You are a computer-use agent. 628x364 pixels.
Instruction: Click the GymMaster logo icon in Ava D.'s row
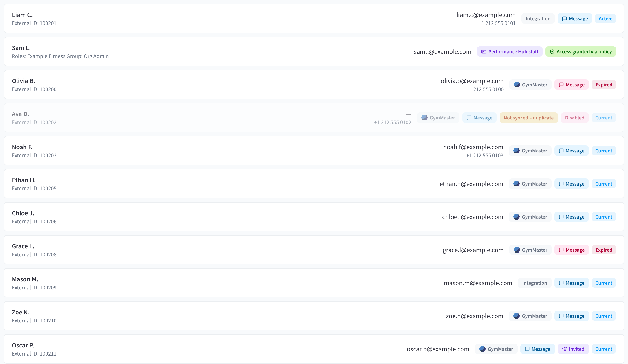(x=424, y=118)
